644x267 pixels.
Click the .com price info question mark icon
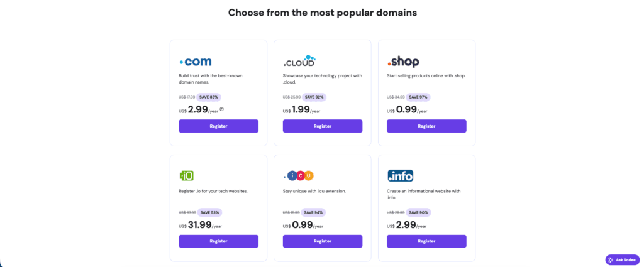click(x=221, y=109)
